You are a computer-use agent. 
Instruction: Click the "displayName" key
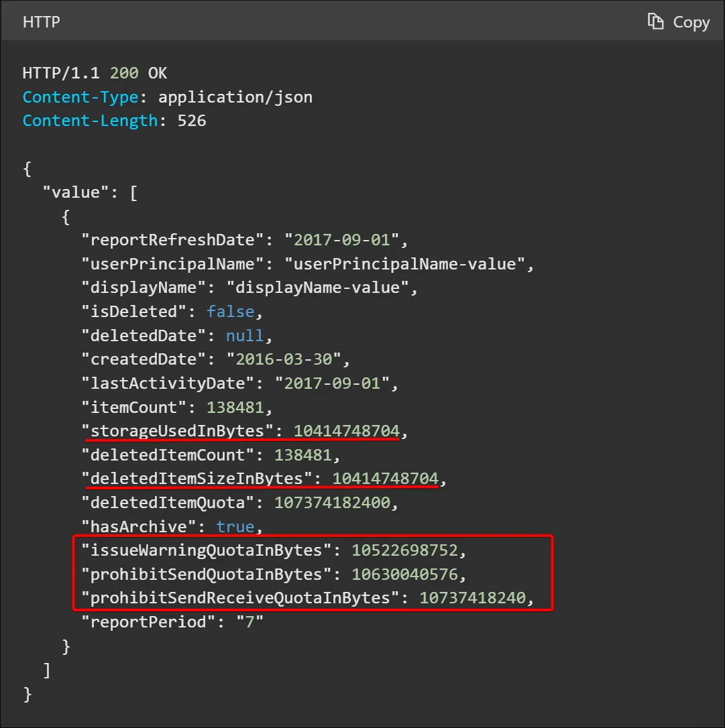click(144, 288)
